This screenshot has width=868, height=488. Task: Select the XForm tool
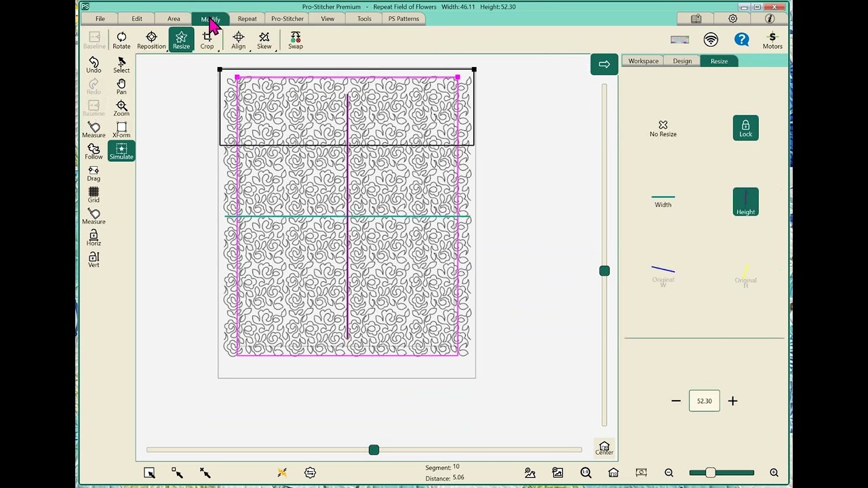tap(121, 130)
